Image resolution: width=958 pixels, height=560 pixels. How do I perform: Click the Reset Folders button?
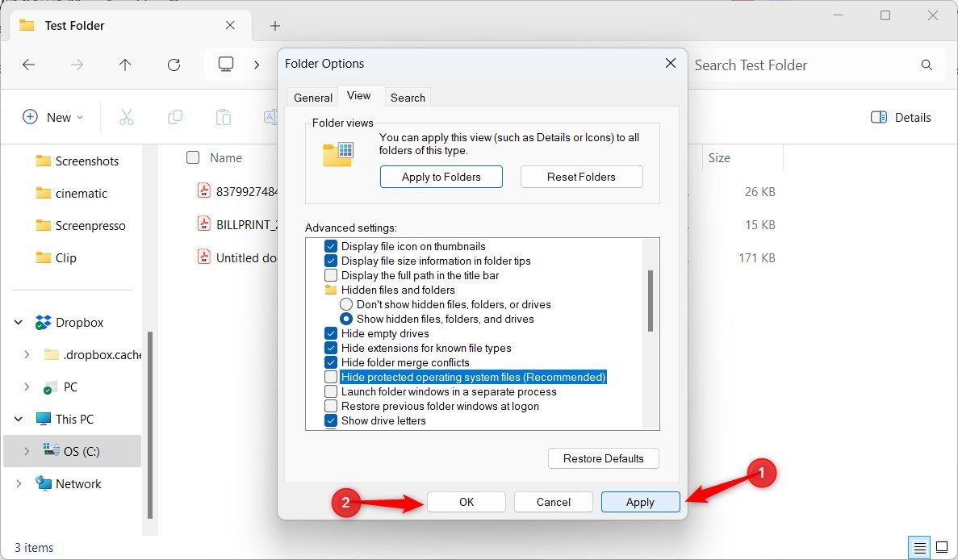pyautogui.click(x=581, y=177)
